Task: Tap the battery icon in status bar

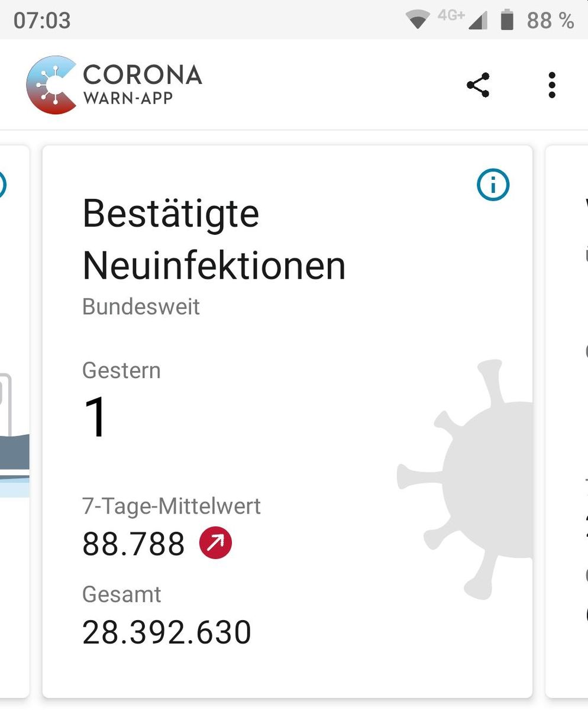Action: click(x=507, y=20)
